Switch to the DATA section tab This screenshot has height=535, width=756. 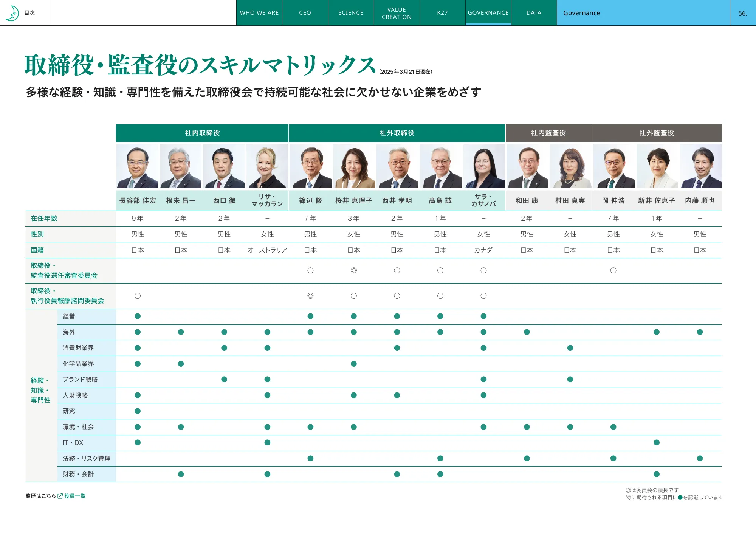(x=533, y=13)
